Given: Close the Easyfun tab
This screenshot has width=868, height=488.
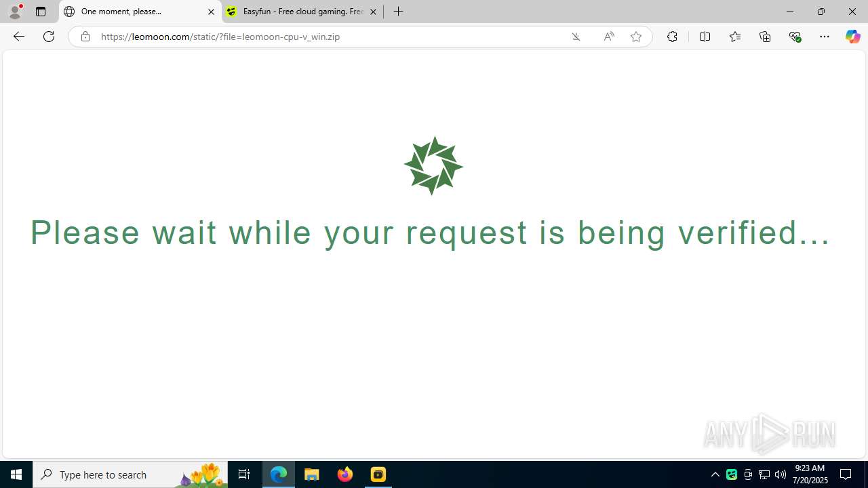Looking at the screenshot, I should 373,12.
